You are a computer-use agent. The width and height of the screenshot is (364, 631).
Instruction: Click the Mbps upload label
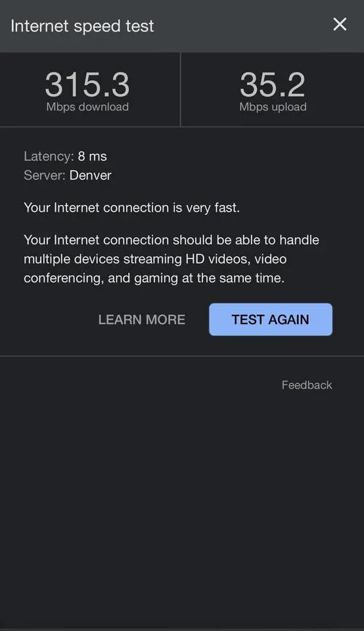click(273, 107)
